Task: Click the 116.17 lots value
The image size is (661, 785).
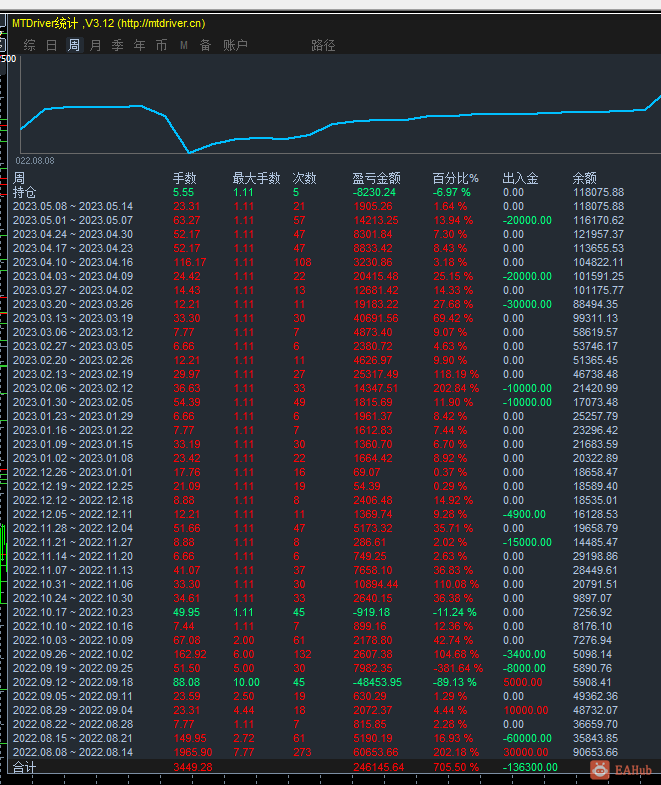Action: (190, 262)
